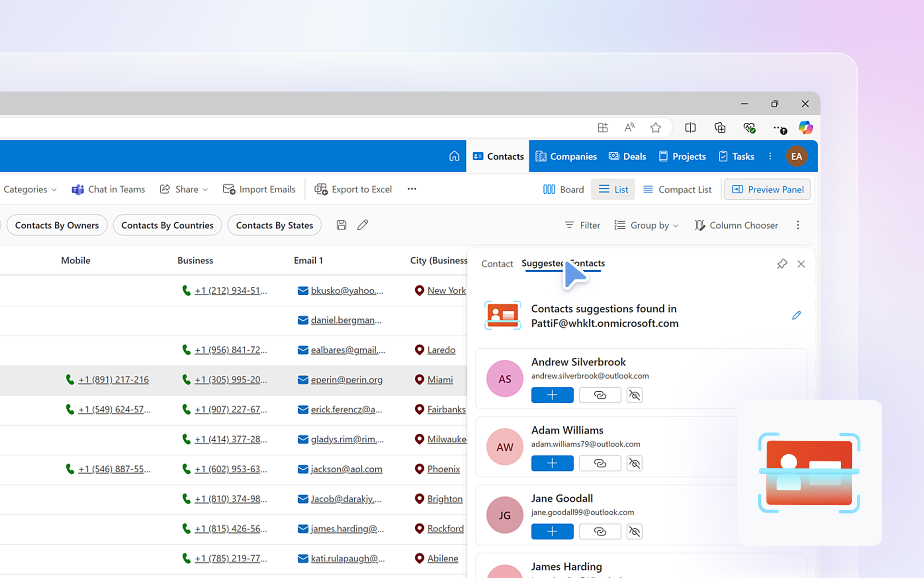Open city link Laredo
924x578 pixels.
(x=441, y=350)
